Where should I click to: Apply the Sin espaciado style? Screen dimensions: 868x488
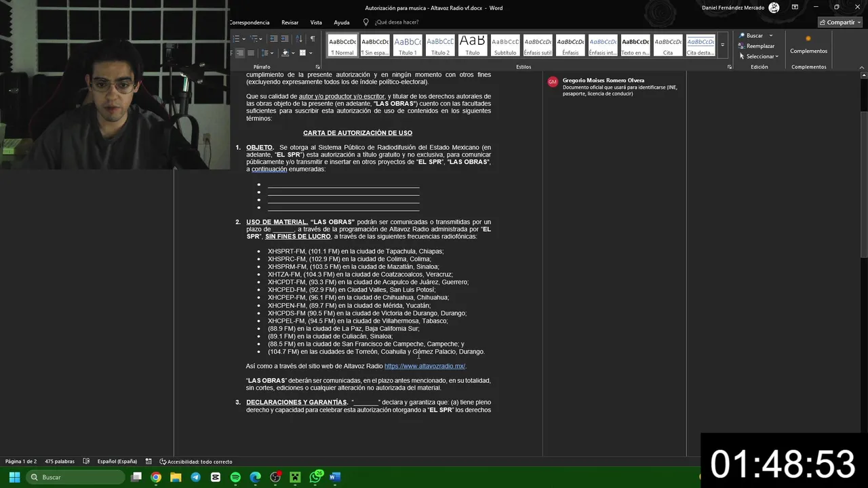click(375, 45)
